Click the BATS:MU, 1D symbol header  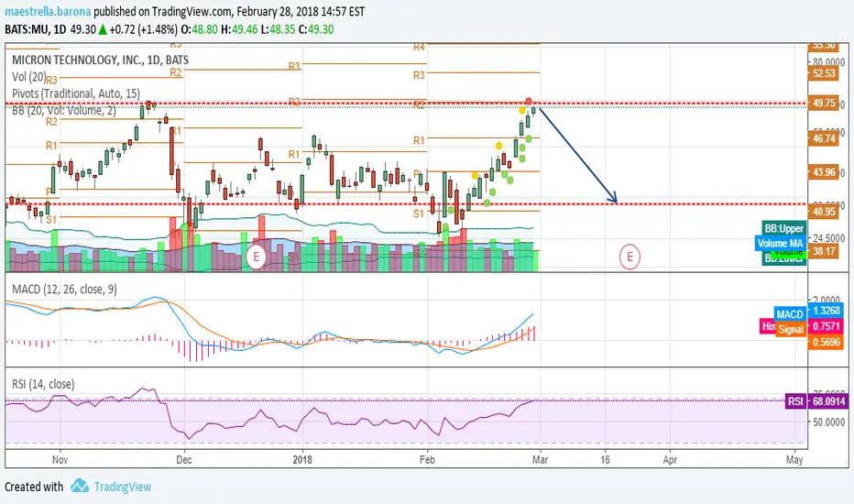36,29
